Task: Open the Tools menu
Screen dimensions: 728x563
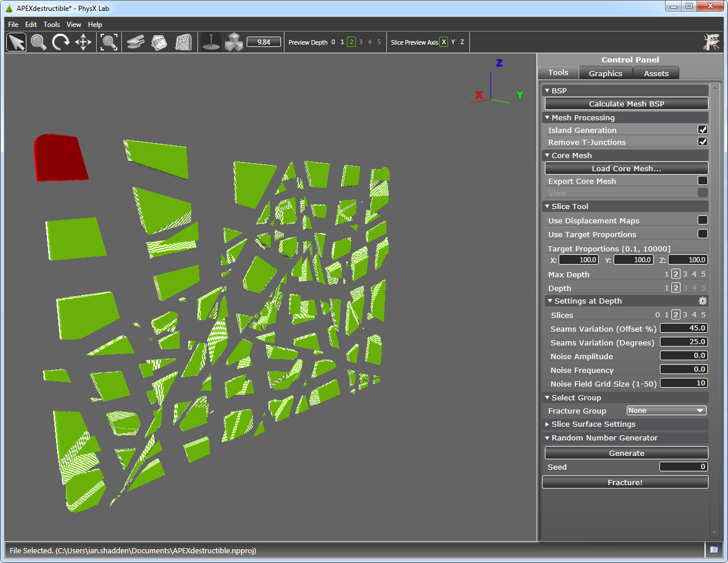Action: coord(52,24)
